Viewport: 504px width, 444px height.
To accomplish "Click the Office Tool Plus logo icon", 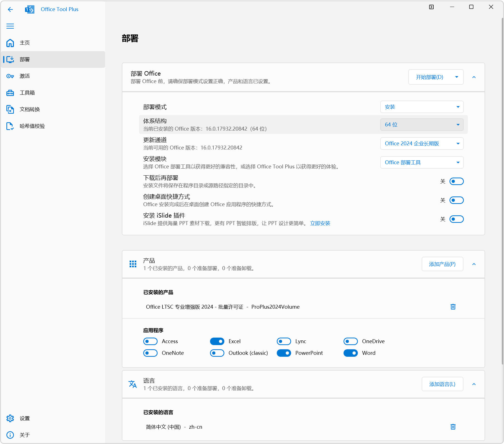I will pyautogui.click(x=30, y=9).
